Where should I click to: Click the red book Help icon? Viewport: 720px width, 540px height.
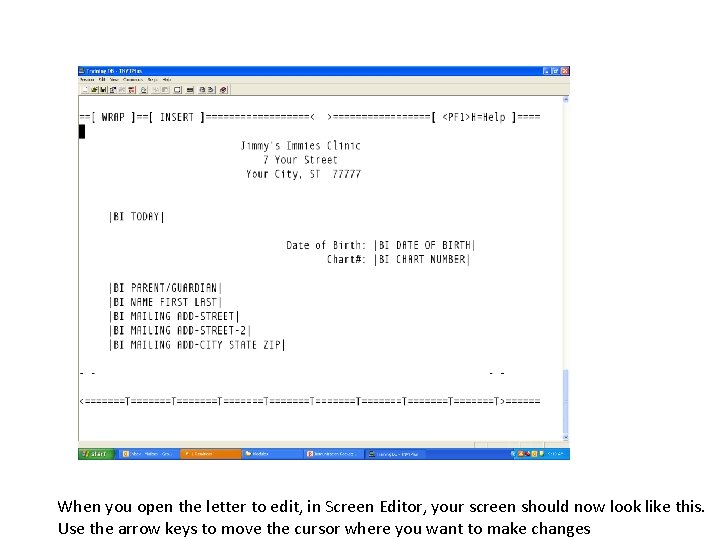[x=224, y=90]
